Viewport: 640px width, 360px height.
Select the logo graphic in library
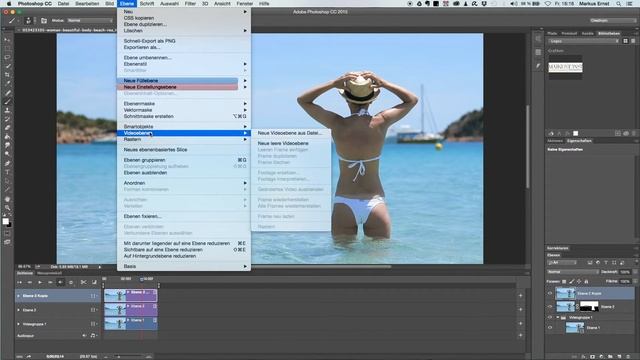click(x=565, y=67)
